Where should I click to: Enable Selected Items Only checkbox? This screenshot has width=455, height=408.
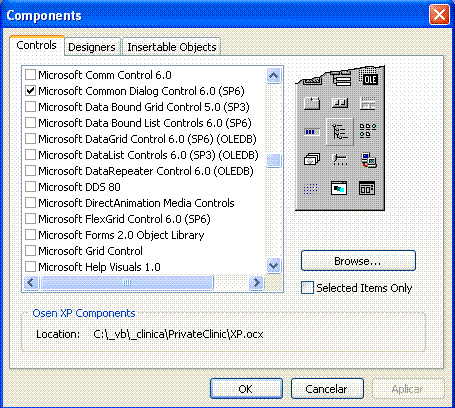click(x=307, y=287)
